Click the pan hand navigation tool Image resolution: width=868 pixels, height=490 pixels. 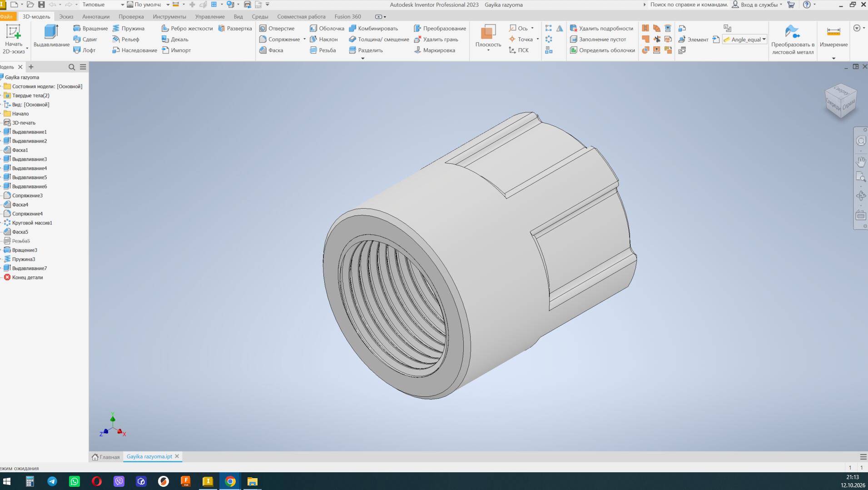coord(861,162)
